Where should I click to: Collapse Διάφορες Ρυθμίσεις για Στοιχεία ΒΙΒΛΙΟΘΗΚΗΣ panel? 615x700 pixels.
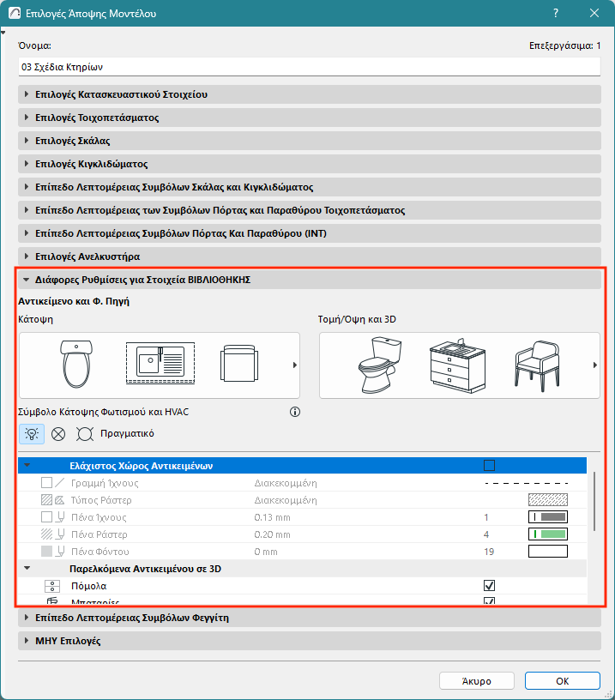click(310, 280)
